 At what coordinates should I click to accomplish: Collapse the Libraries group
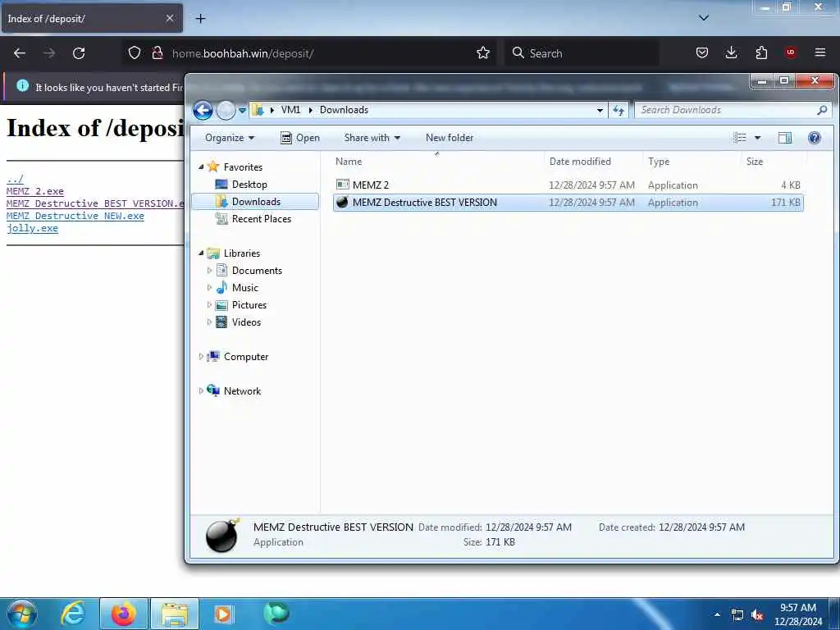coord(201,253)
